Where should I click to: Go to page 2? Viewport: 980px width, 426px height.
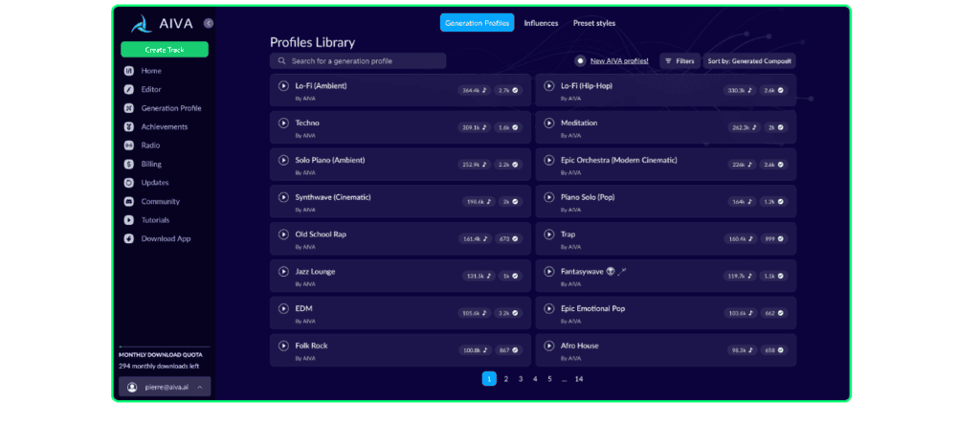505,379
